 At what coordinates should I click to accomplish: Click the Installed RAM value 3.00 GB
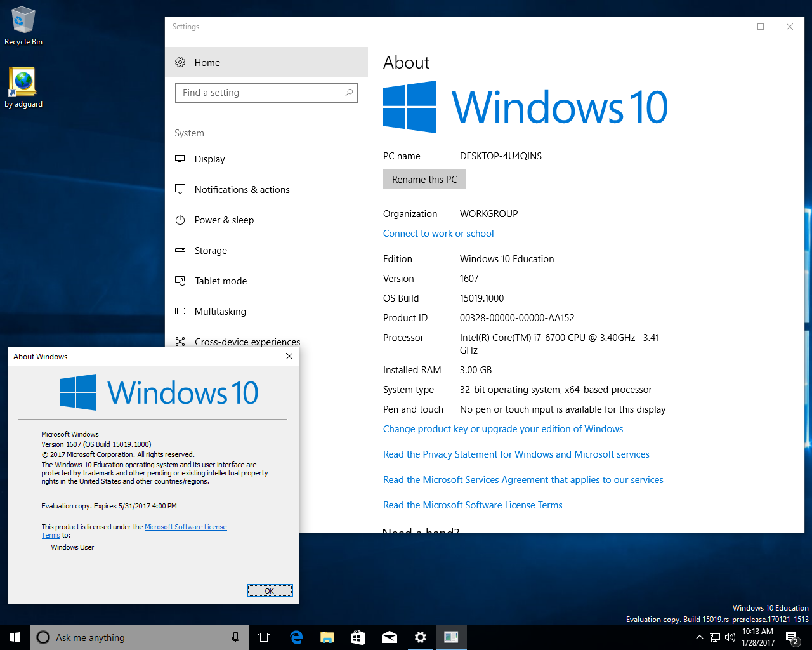(476, 370)
